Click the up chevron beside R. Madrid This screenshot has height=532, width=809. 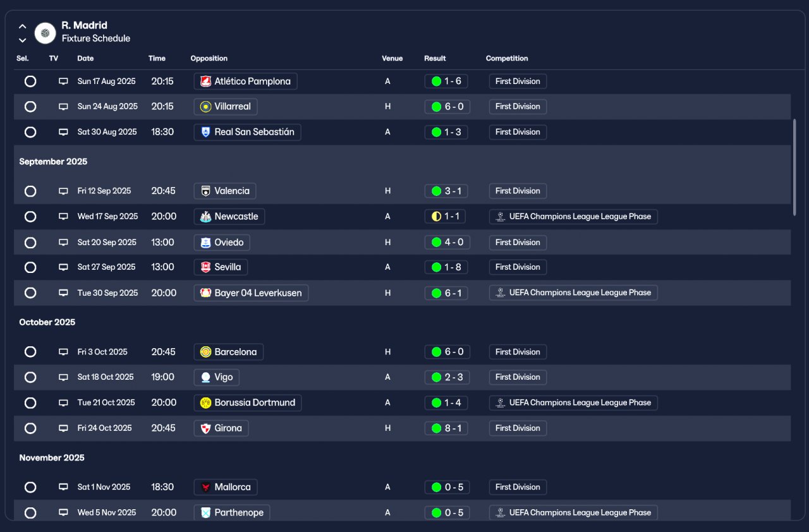22,27
